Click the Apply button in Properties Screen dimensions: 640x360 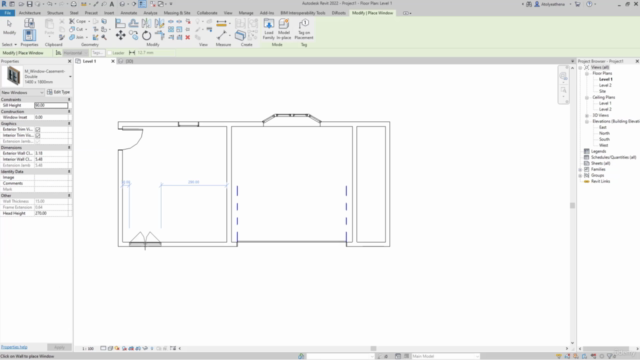(59, 347)
